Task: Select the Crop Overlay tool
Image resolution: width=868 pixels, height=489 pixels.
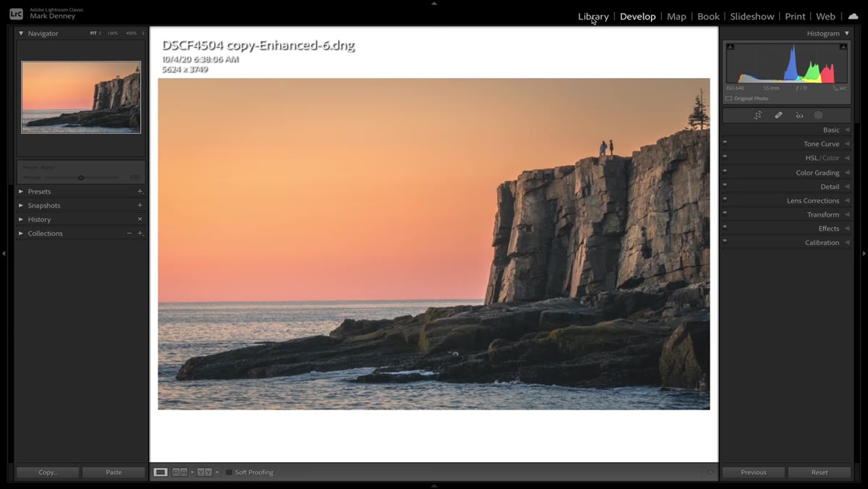Action: [758, 115]
